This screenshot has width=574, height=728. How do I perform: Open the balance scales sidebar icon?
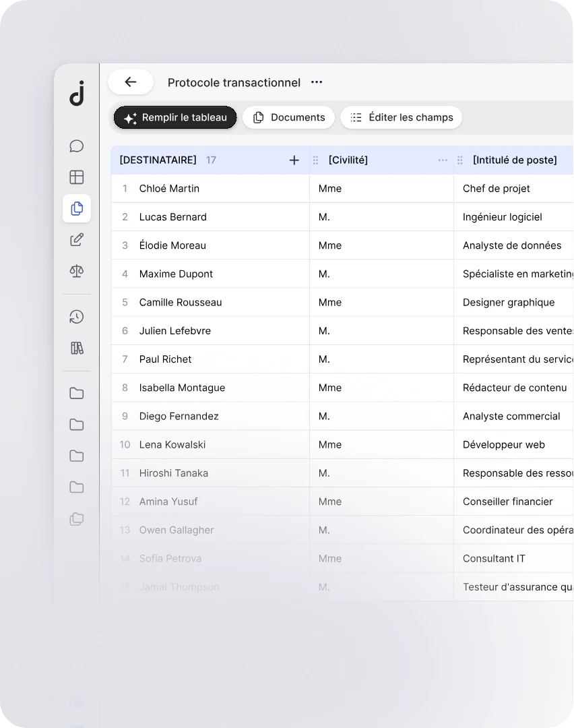pyautogui.click(x=77, y=271)
